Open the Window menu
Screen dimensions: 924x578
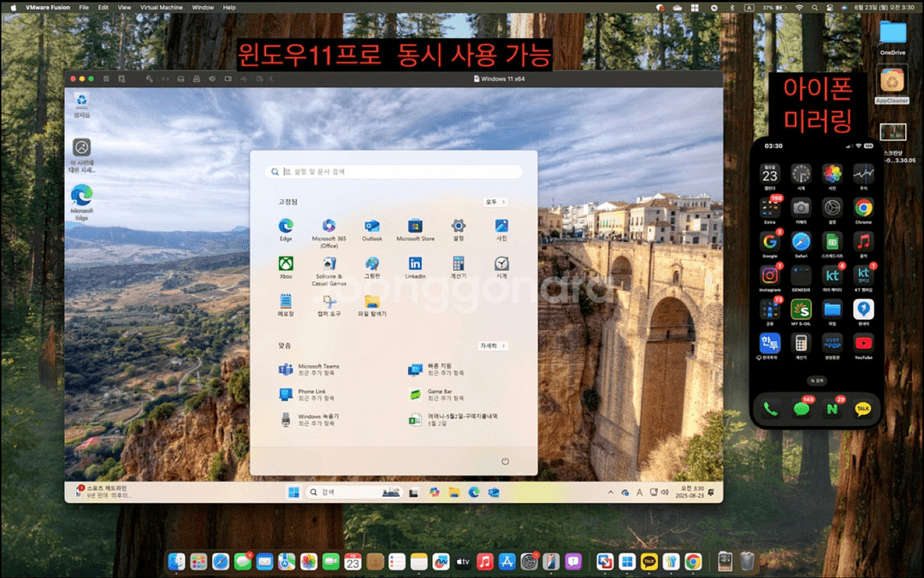point(203,8)
